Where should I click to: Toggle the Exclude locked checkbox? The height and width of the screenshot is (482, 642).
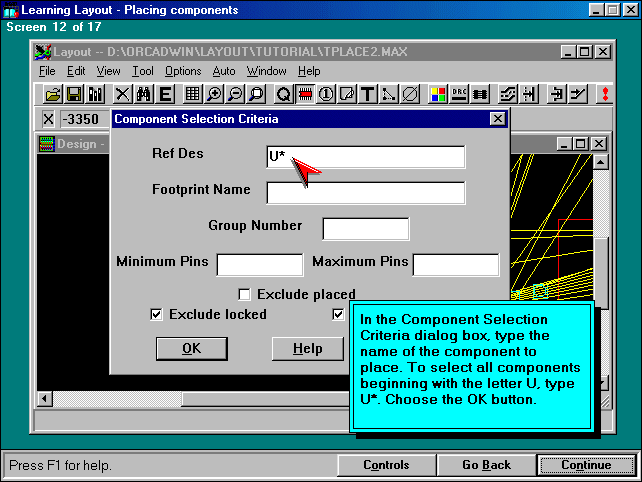coord(156,314)
